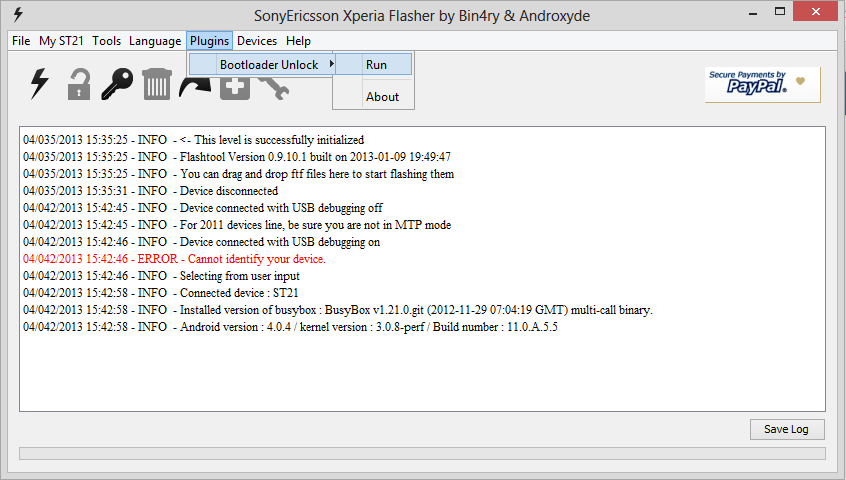Open the Devices menu
Viewport: 846px width, 480px height.
257,41
